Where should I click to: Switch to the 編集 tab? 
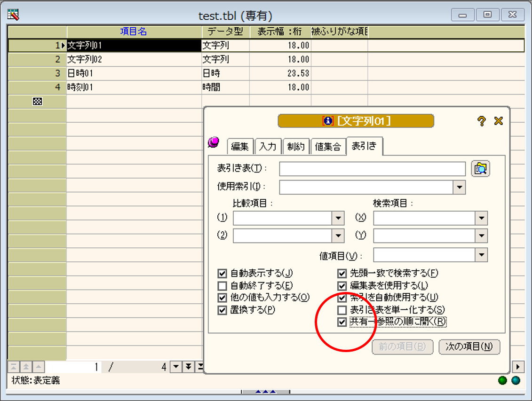[x=240, y=147]
